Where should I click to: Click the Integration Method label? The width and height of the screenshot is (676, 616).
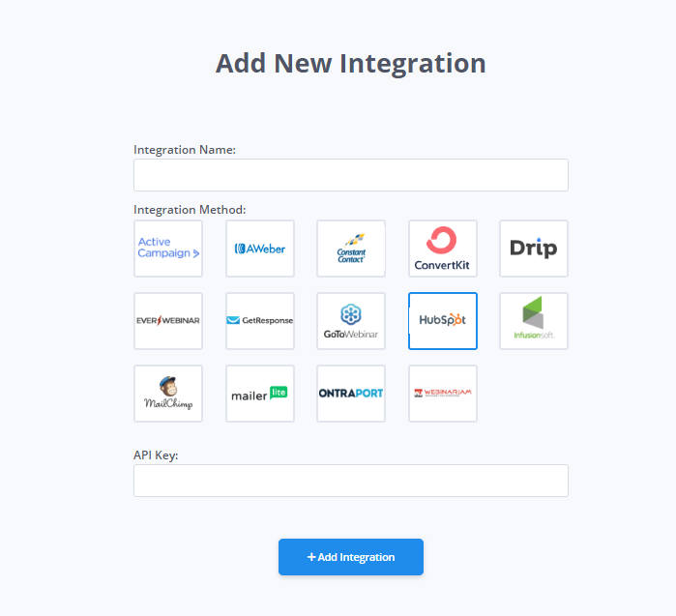190,210
